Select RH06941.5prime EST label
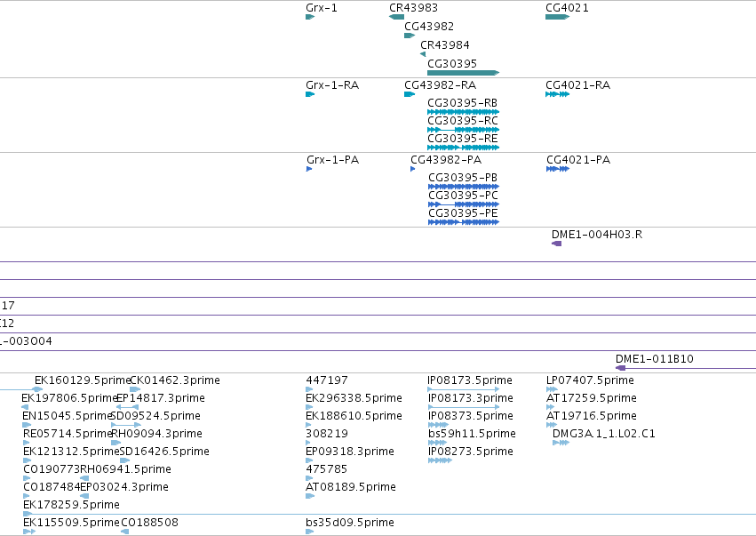The width and height of the screenshot is (756, 536). click(125, 469)
